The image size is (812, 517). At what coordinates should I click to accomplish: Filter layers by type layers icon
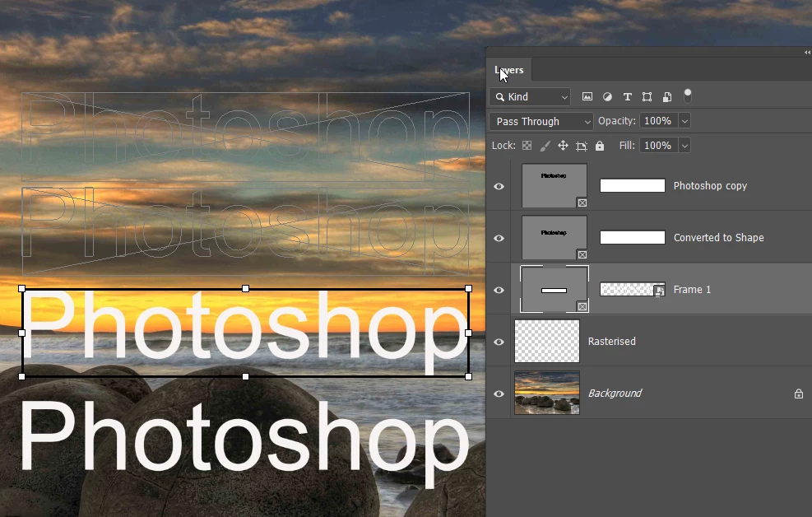point(627,96)
